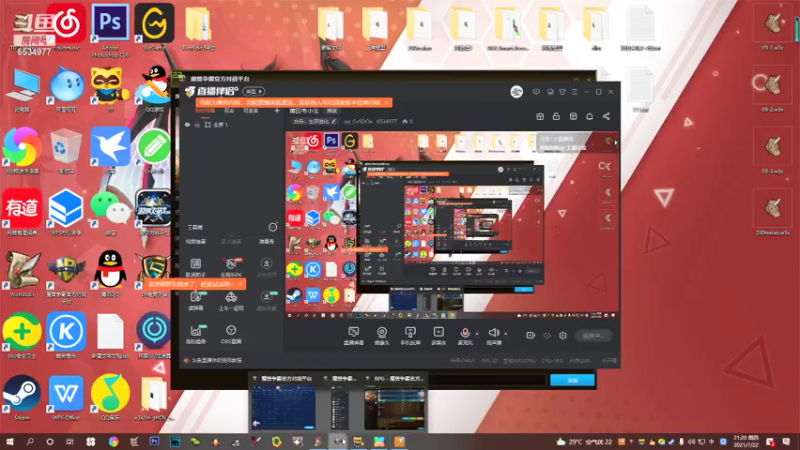The width and height of the screenshot is (800, 450).
Task: Switch to the second scene tab
Action: click(x=229, y=111)
